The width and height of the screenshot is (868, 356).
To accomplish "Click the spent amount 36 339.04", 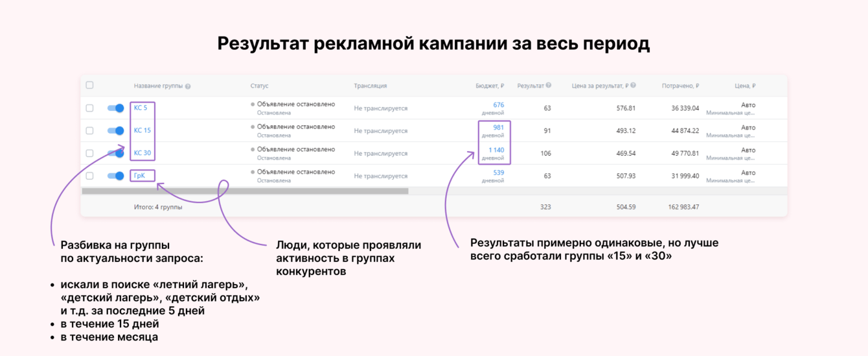I will pyautogui.click(x=685, y=108).
